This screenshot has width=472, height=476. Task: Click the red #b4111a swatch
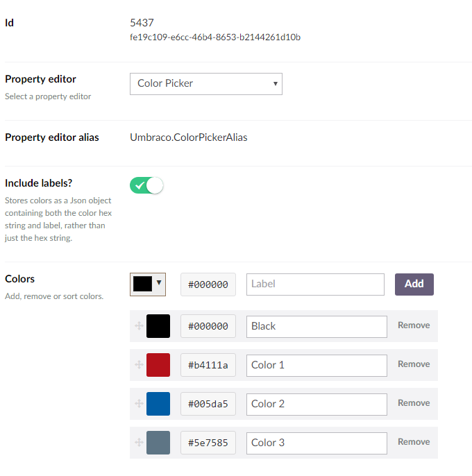click(x=158, y=365)
